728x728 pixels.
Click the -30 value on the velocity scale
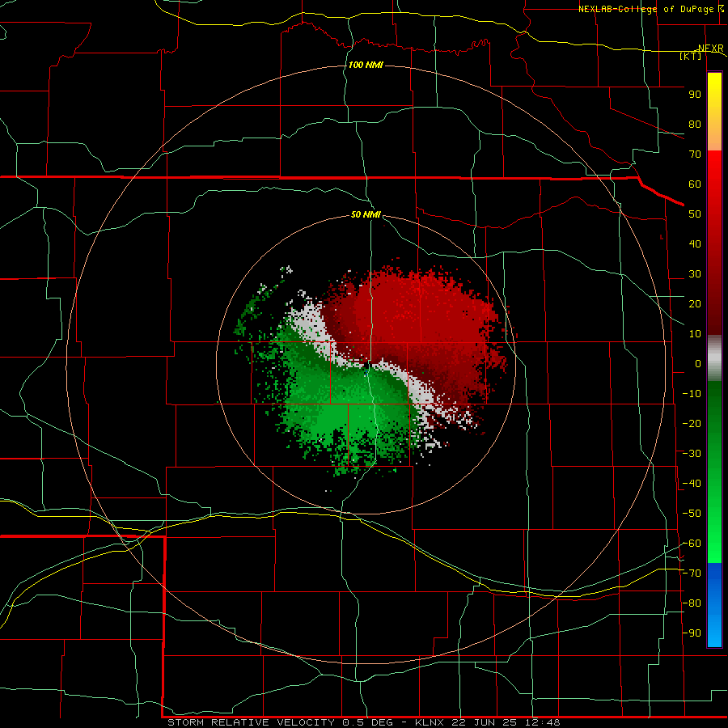(x=692, y=454)
